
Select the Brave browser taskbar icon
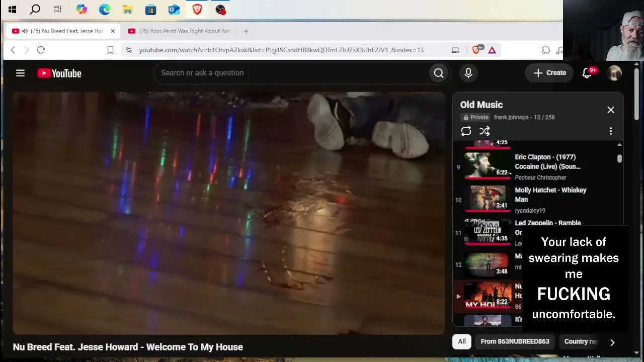pyautogui.click(x=197, y=9)
